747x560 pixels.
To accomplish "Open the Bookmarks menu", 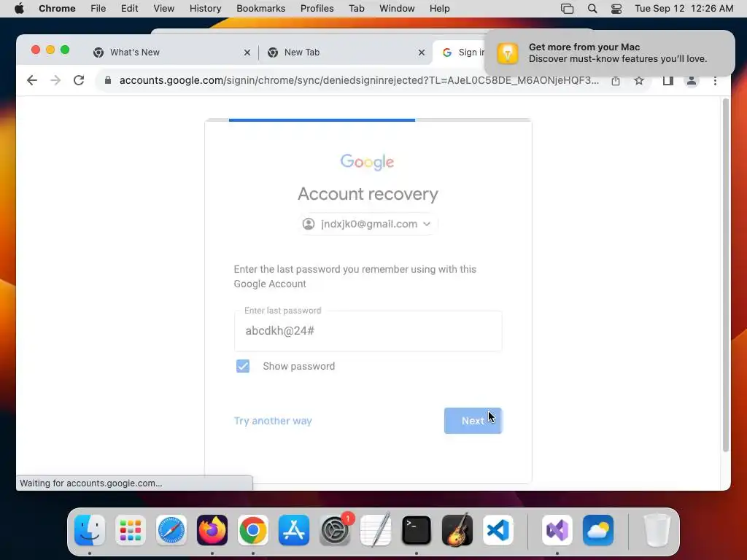I will click(x=260, y=9).
